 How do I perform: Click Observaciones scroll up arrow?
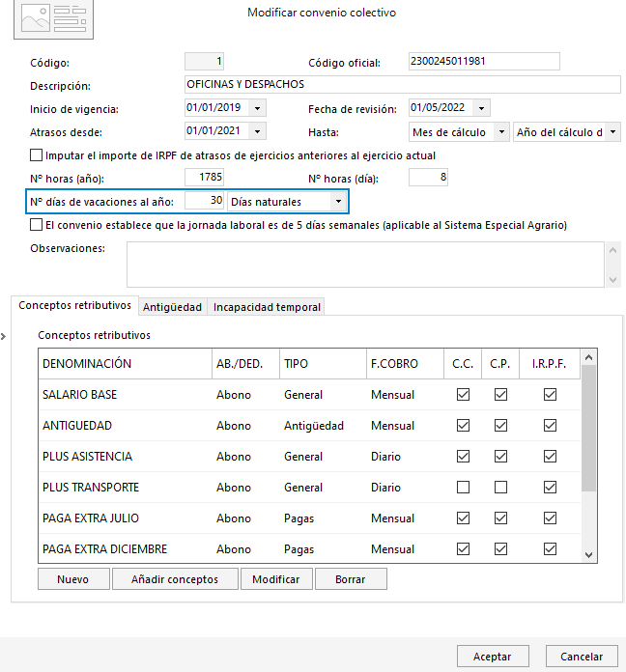612,250
